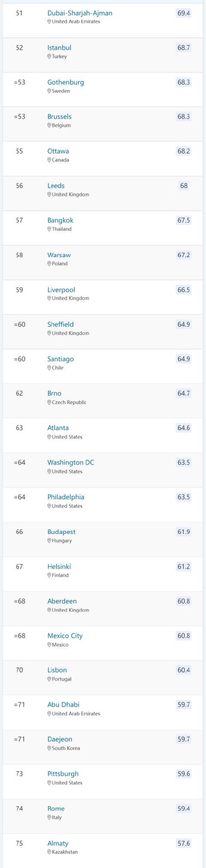
Task: Open the Dubai-Sharjah-Ajman city link
Action: coord(80,13)
